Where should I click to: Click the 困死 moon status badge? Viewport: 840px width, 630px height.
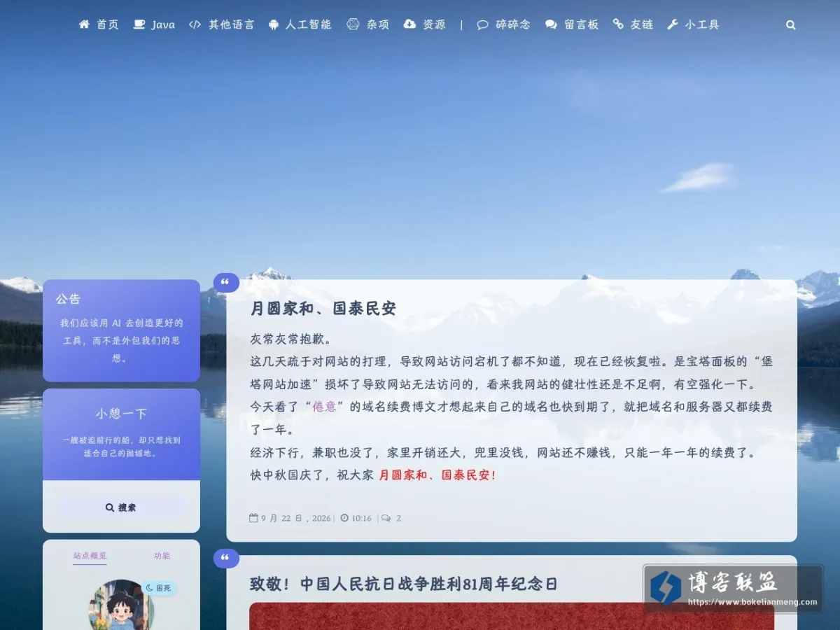pyautogui.click(x=159, y=588)
